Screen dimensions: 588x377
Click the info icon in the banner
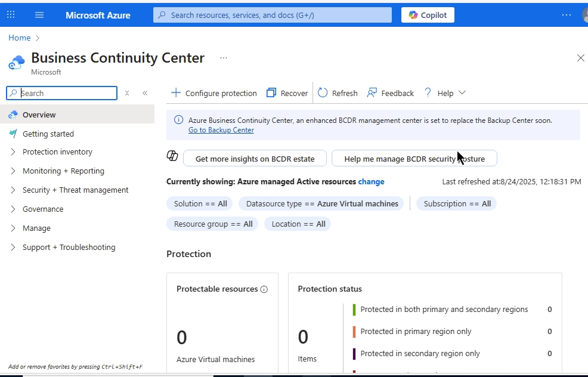(178, 120)
